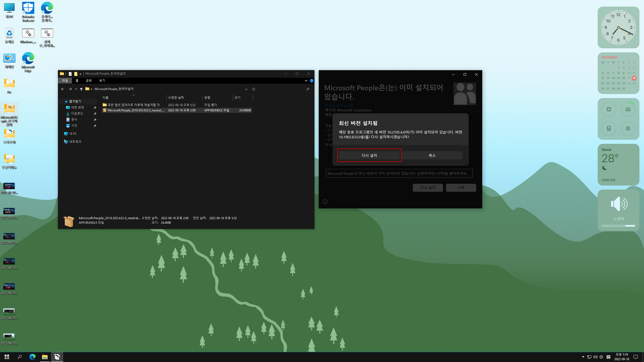Open the 공유 ribbon tab in Explorer
The width and height of the screenshot is (644, 362).
pos(89,80)
